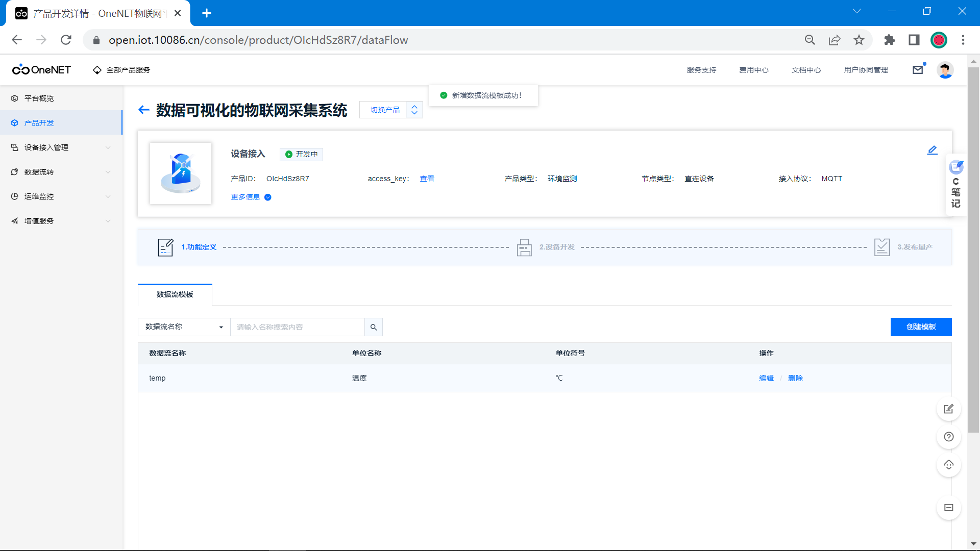Click 查看 link for access_key
Screen dimensions: 980x551
(x=427, y=179)
